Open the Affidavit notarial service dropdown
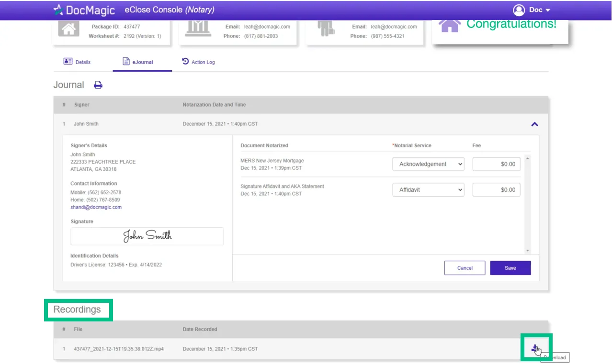Viewport: 612px width, 364px height. tap(429, 190)
